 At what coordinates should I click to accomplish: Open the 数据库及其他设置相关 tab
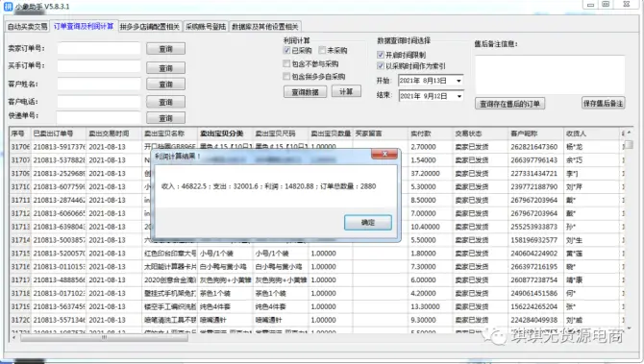(265, 27)
